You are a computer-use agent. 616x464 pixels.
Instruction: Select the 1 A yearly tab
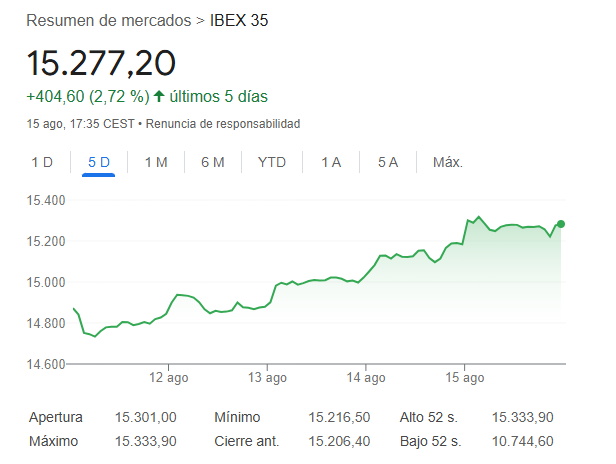(331, 162)
